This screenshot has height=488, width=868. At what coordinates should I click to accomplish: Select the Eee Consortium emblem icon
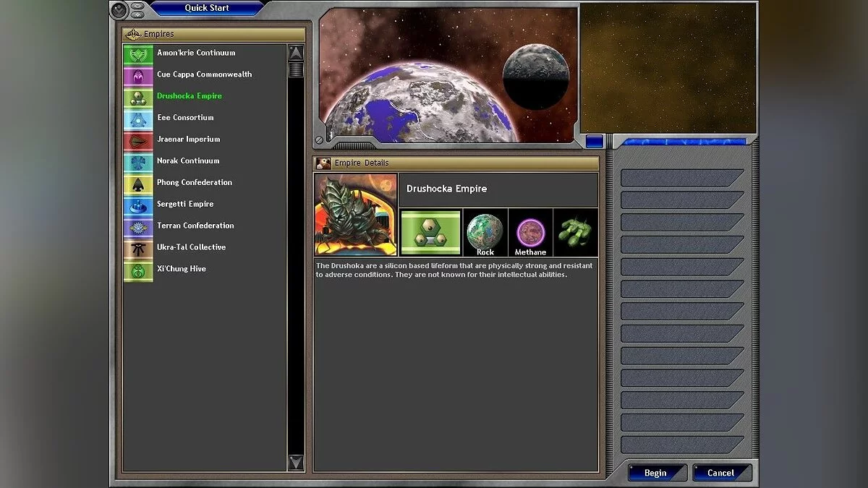click(x=138, y=119)
